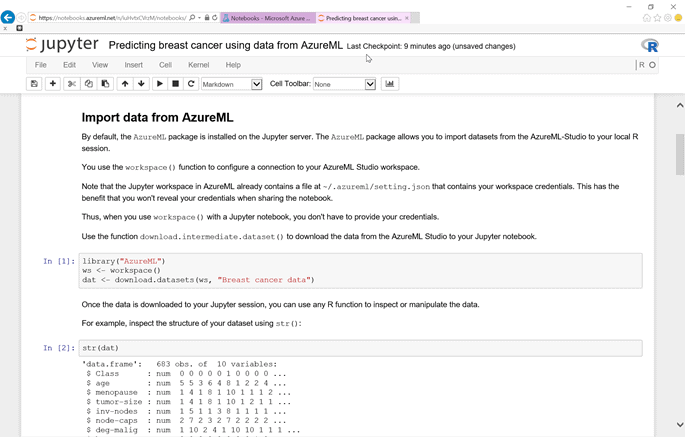Open the Kernel menu
The width and height of the screenshot is (685, 437).
199,65
